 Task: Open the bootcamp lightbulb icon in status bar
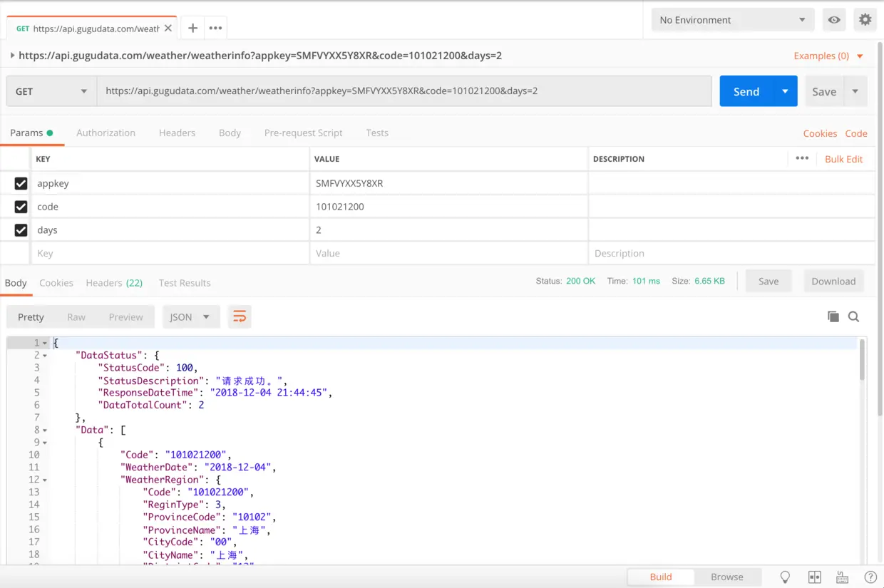coord(785,577)
